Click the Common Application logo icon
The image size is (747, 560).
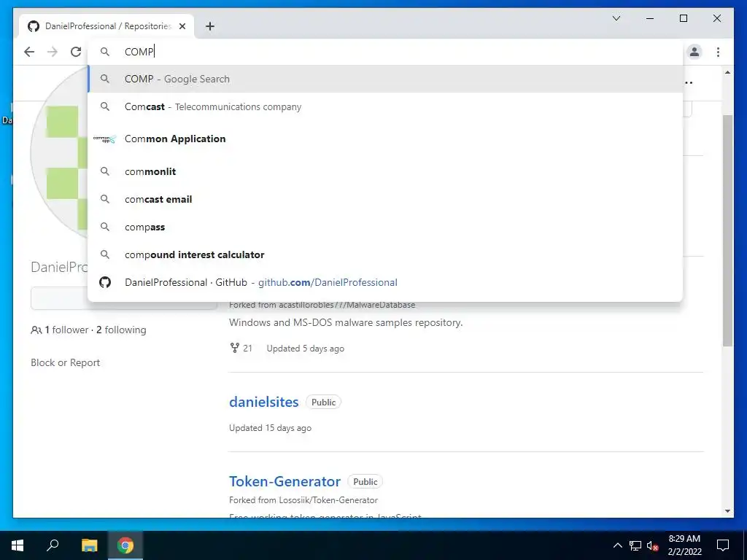(105, 139)
